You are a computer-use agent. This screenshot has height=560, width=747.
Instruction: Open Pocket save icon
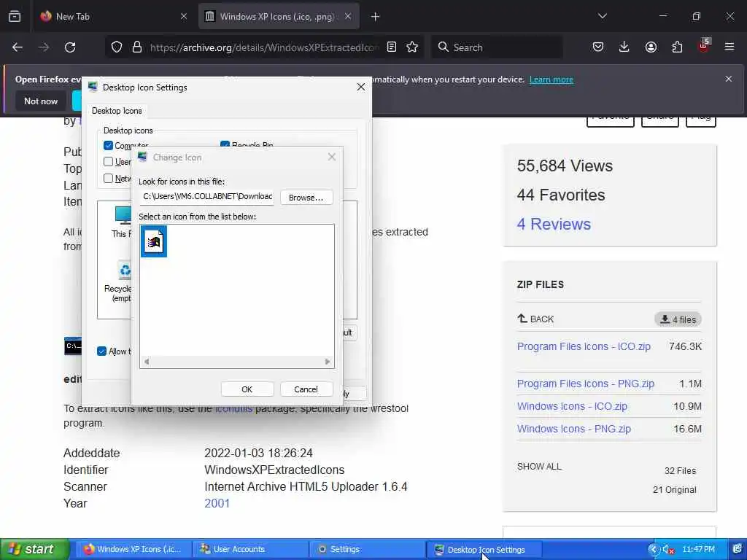598,47
